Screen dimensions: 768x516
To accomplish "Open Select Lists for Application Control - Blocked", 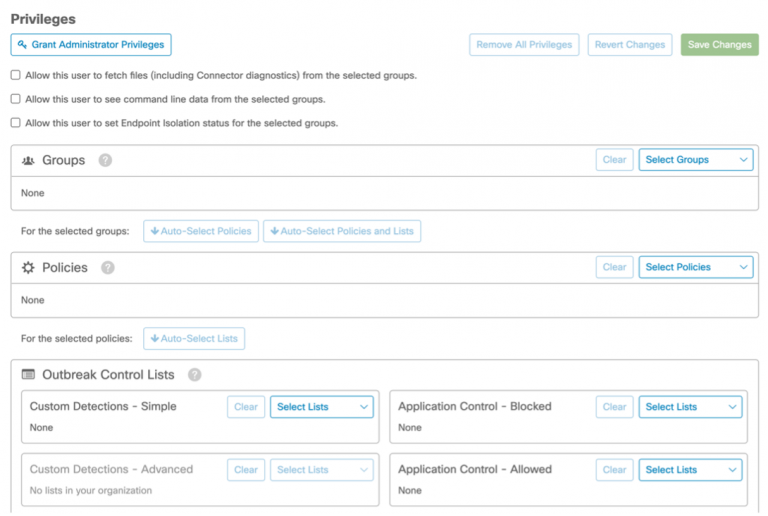I will (690, 407).
